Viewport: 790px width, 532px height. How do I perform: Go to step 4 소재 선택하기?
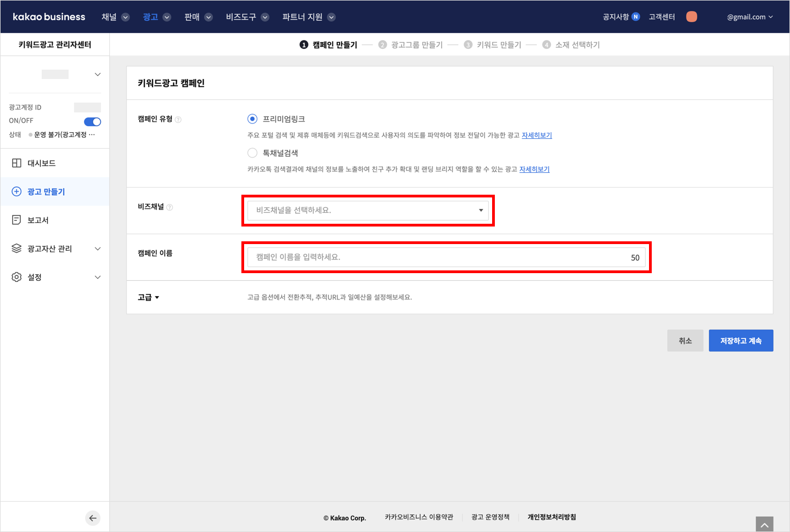[x=571, y=45]
